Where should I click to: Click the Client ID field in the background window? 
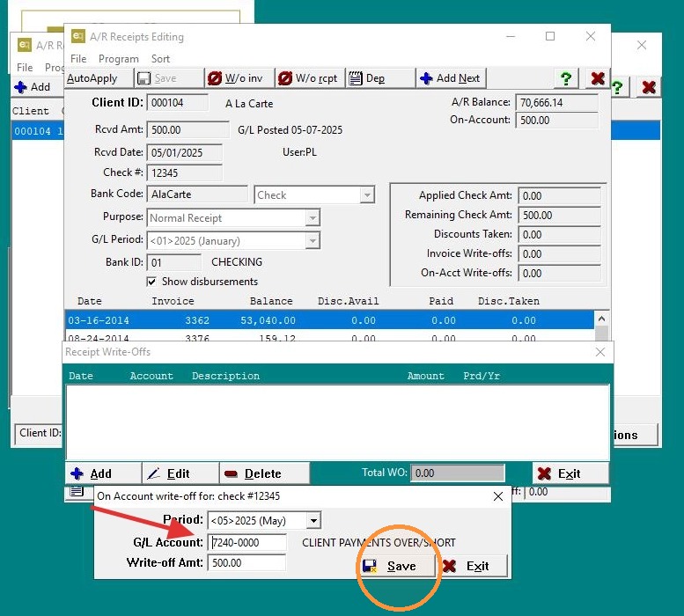click(x=40, y=433)
